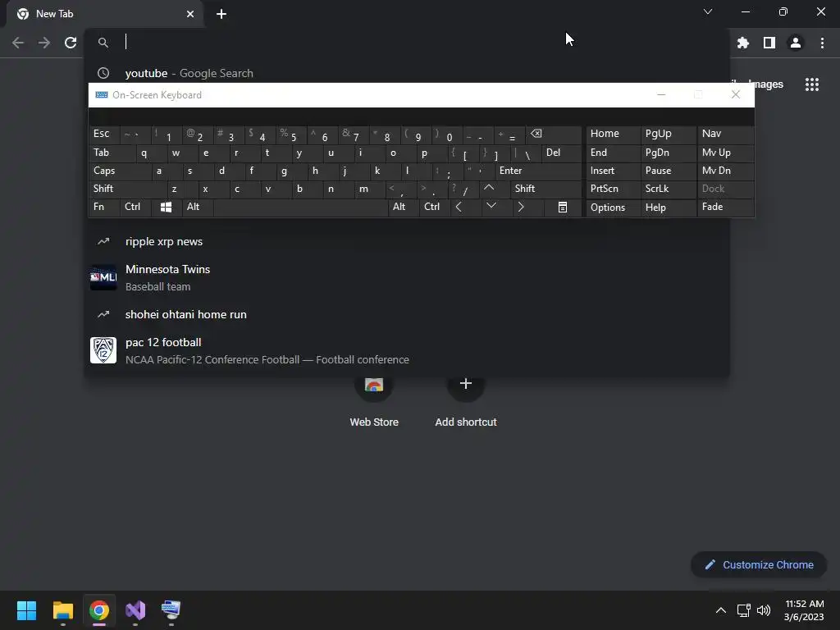Open the Windows Start menu
Viewport: 840px width, 630px height.
click(x=26, y=610)
